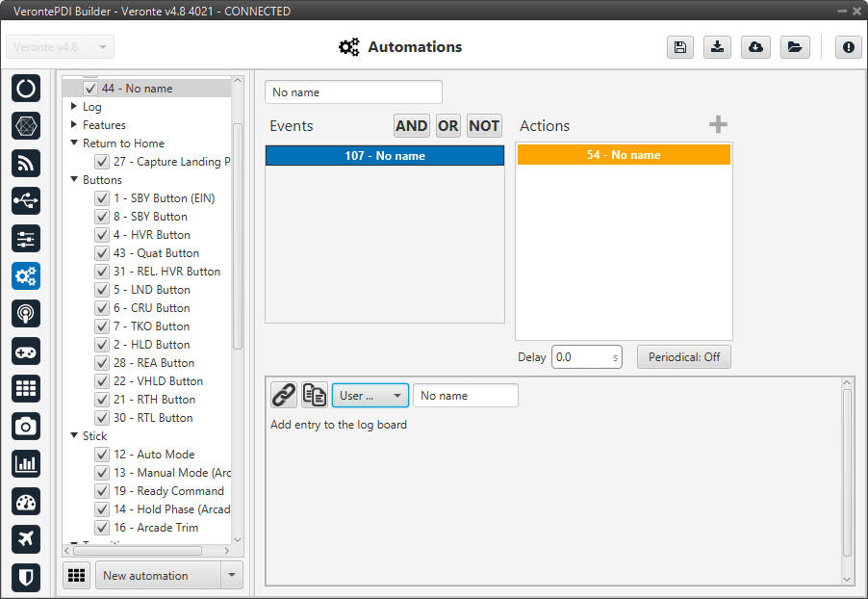Image resolution: width=868 pixels, height=599 pixels.
Task: Toggle 7 - TKO Button checkbox
Action: (x=102, y=326)
